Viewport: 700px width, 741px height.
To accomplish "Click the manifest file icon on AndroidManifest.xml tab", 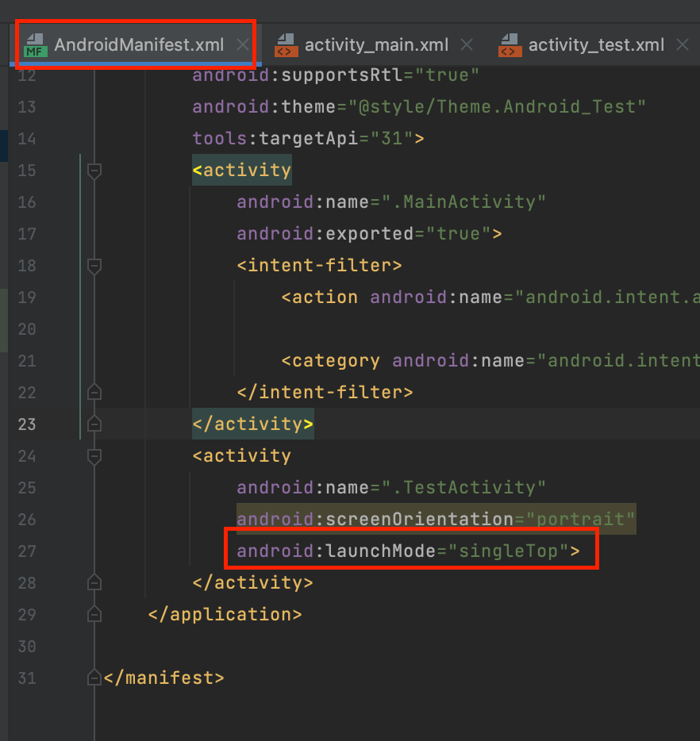I will (34, 44).
